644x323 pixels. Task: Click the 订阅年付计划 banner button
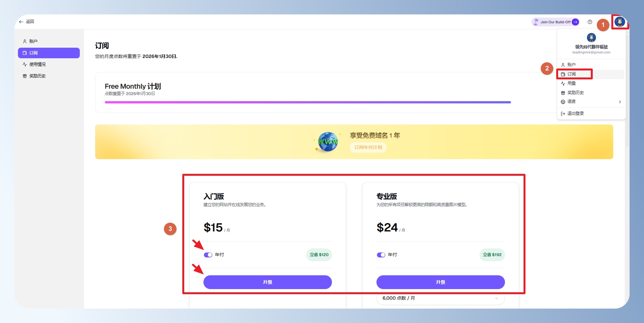point(368,147)
